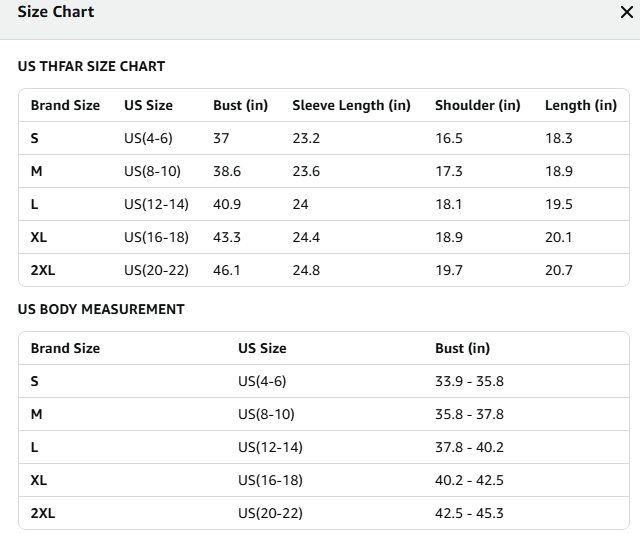Click body bust range 35.8 - 37.8

click(469, 415)
